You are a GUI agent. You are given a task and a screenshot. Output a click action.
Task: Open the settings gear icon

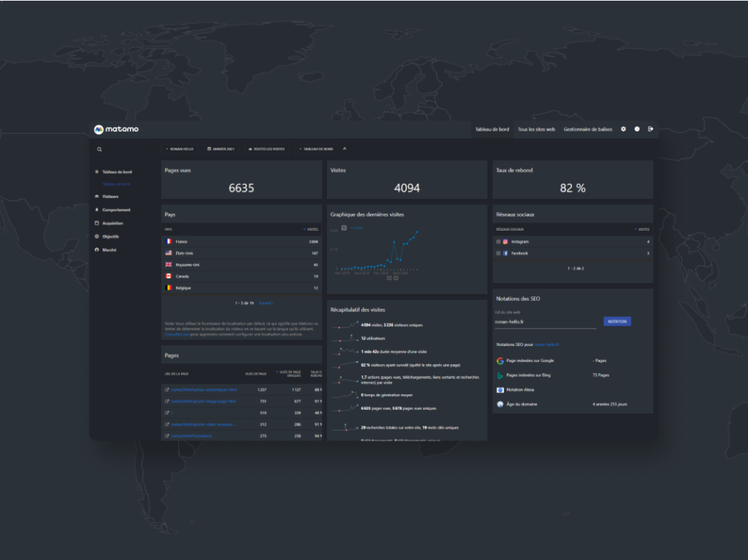[623, 129]
